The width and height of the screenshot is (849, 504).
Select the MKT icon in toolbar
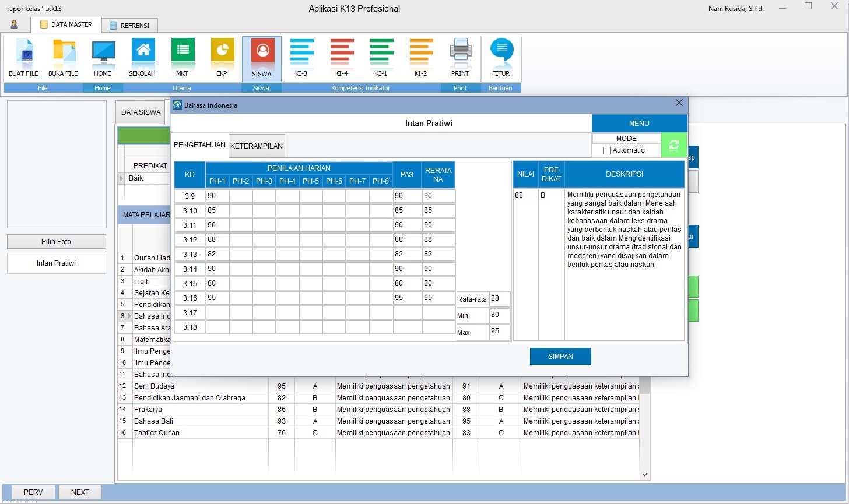[x=182, y=57]
